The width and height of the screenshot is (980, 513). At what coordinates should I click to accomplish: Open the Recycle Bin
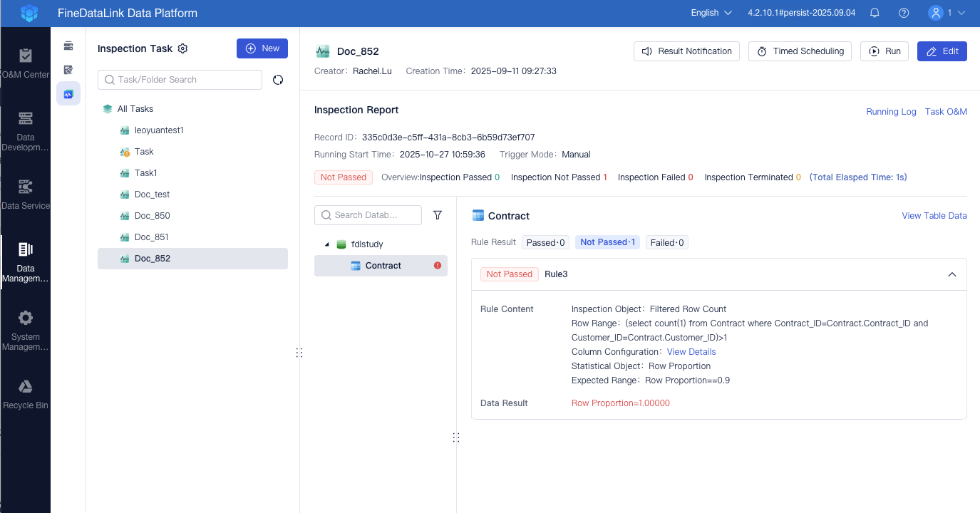click(x=26, y=394)
